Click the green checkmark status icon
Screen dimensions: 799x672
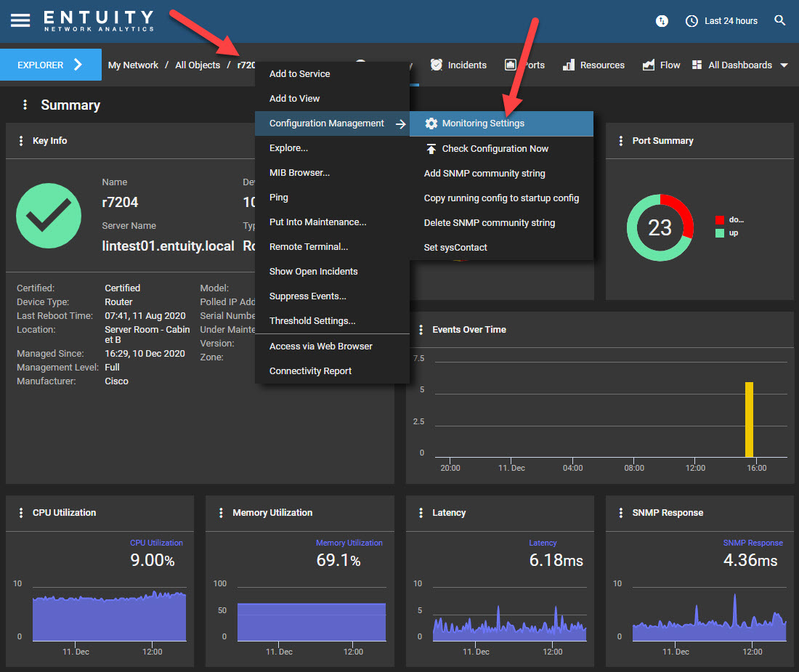tap(49, 216)
